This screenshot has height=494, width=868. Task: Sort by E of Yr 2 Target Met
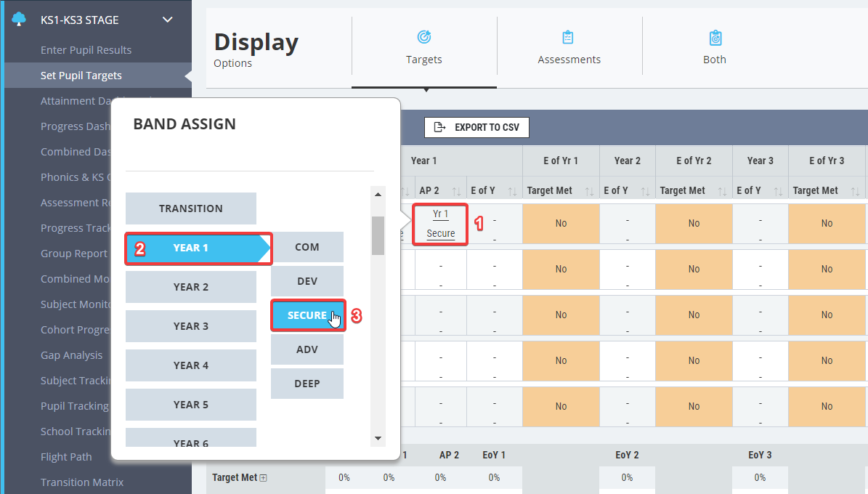(722, 191)
